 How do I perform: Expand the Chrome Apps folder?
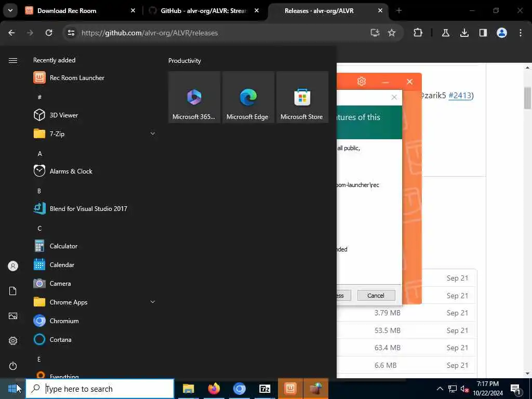point(153,302)
